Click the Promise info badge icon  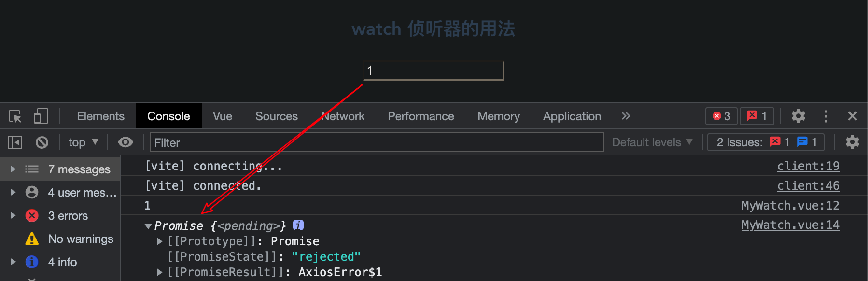point(298,225)
